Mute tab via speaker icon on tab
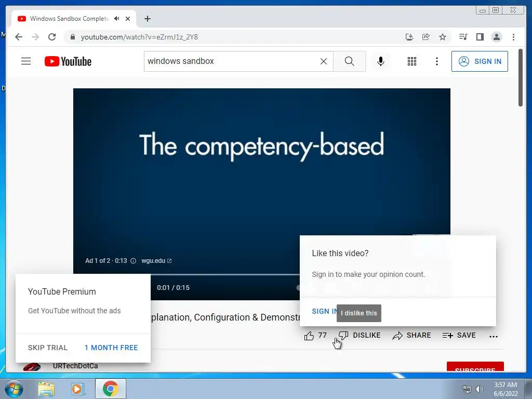This screenshot has height=399, width=532. pos(117,19)
